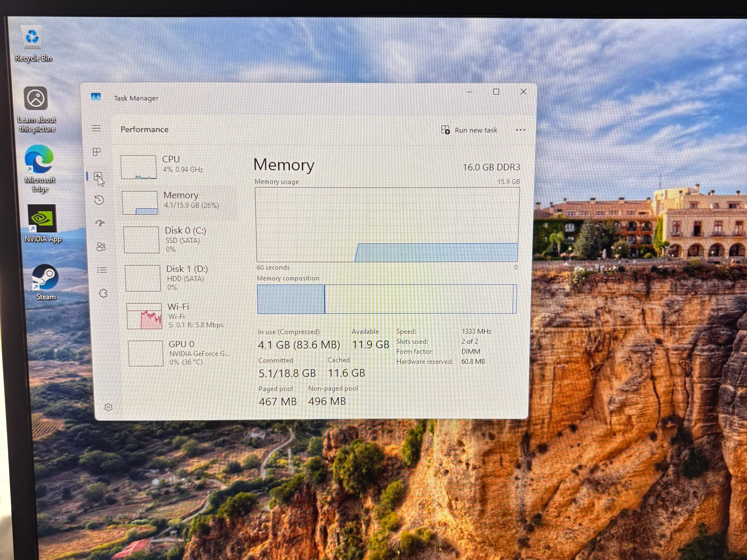The width and height of the screenshot is (747, 560).
Task: Select the CPU performance item
Action: point(177,167)
